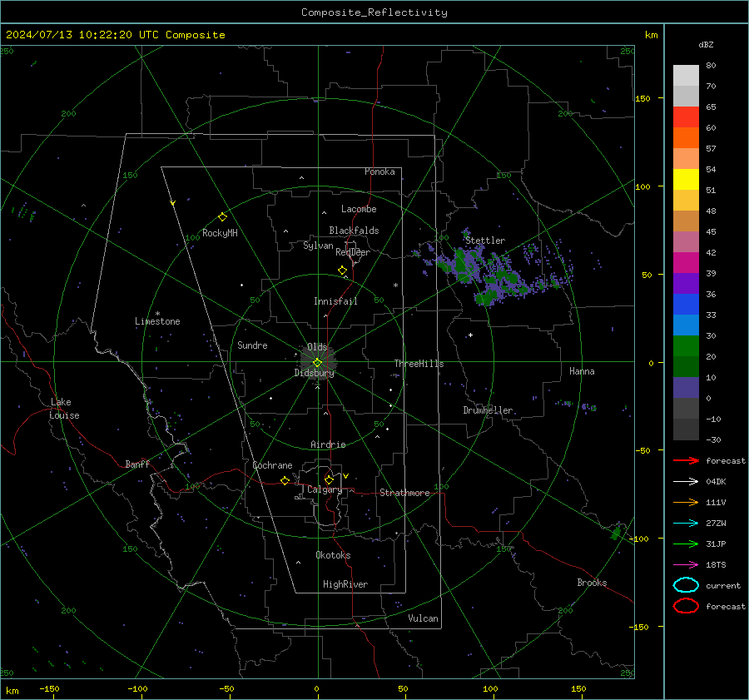749x700 pixels.
Task: Click the red forecast arrow in the legend
Action: click(686, 460)
